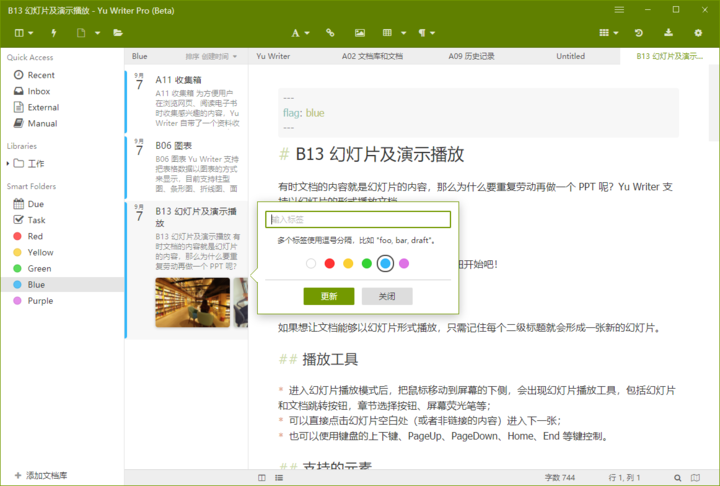The height and width of the screenshot is (486, 720).
Task: Click the history icon in toolbar
Action: (639, 33)
